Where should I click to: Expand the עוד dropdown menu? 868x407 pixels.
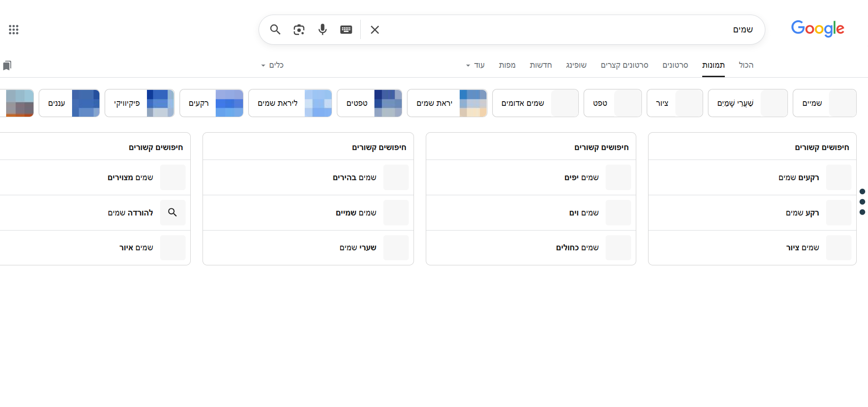click(x=475, y=65)
